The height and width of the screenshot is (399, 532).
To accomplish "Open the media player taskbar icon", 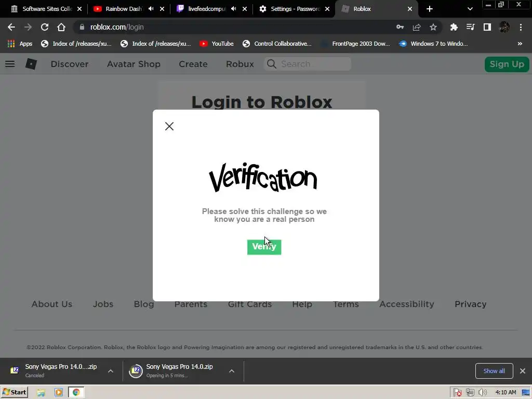I will point(59,392).
